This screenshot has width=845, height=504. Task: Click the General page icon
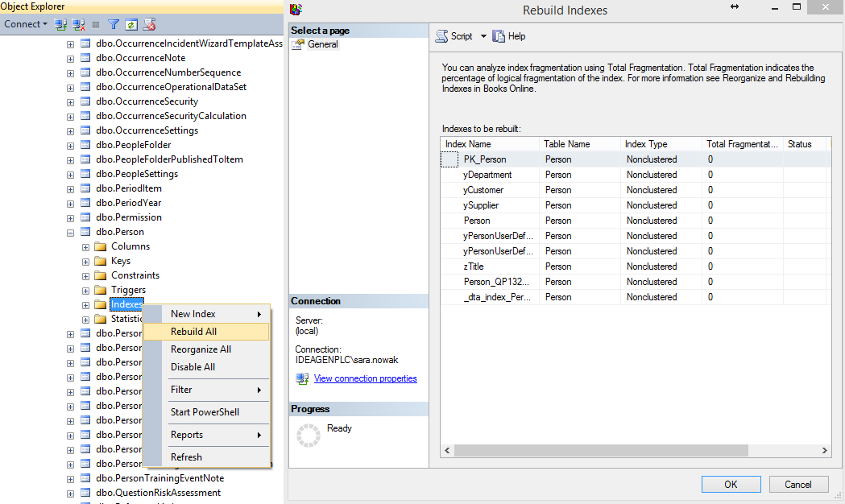(x=297, y=45)
